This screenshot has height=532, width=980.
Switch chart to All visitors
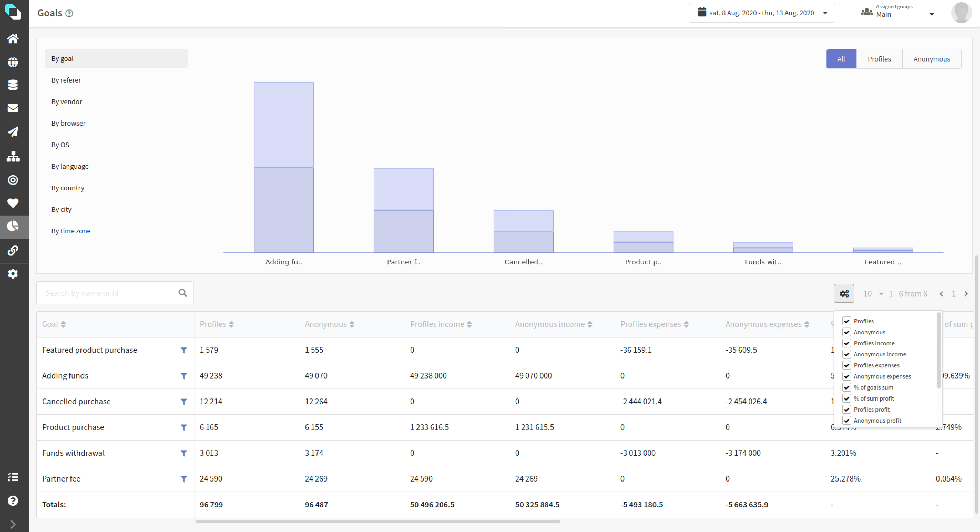pos(841,59)
